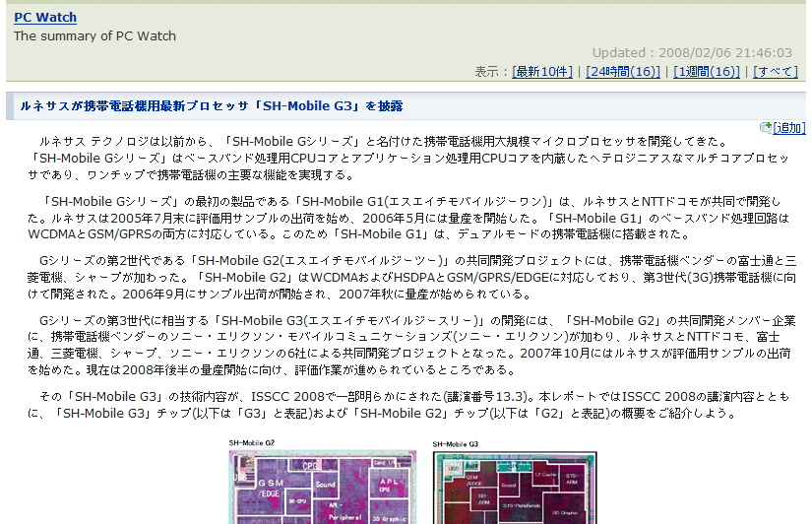
Task: Click the paragraph starting Gシリーズの第3世代
Action: tap(411, 345)
